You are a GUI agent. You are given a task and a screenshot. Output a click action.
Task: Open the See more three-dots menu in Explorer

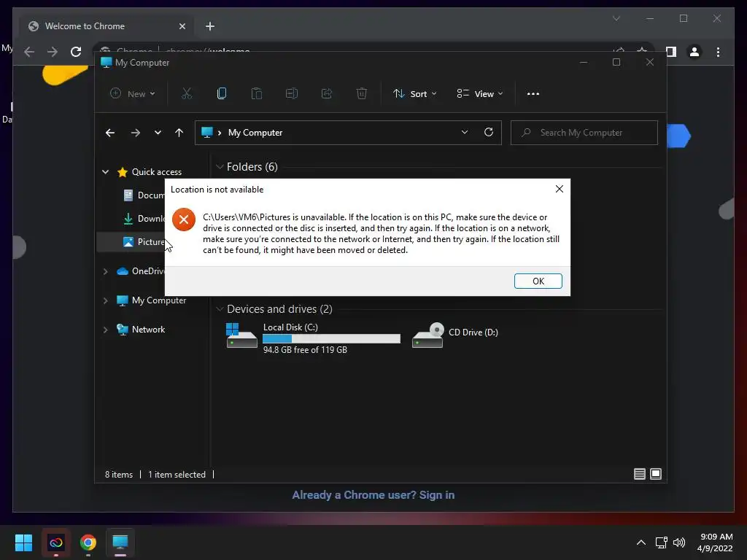click(x=533, y=94)
